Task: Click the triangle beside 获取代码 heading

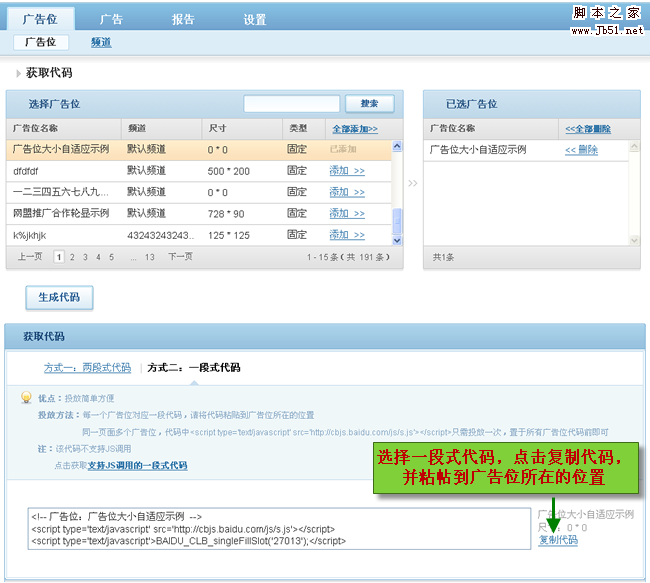Action: (18, 73)
